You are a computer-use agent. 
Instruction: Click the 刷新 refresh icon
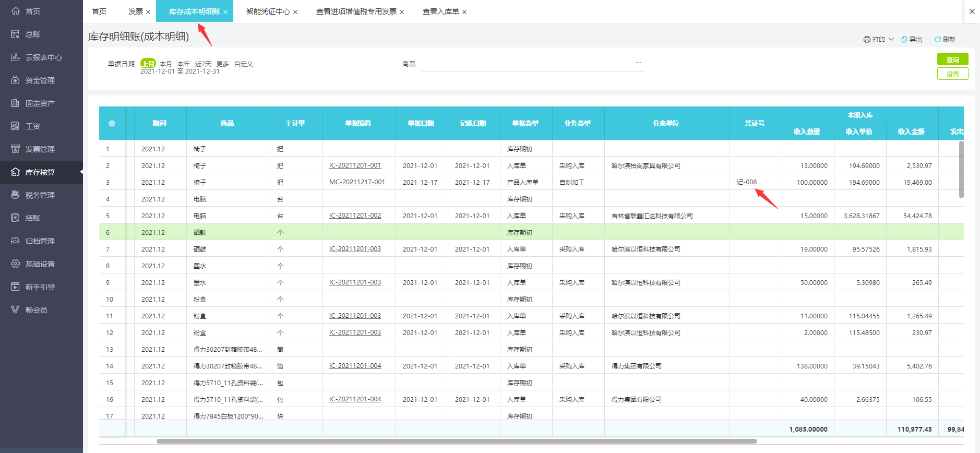click(937, 40)
